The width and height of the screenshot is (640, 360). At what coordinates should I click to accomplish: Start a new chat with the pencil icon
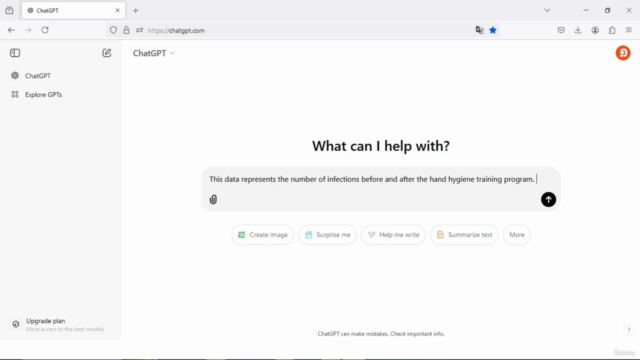(x=107, y=53)
